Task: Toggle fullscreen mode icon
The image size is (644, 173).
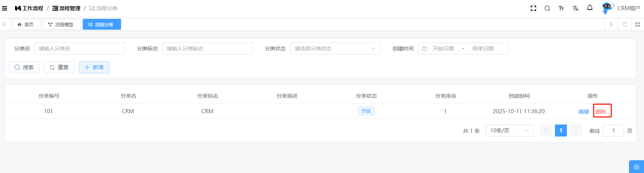Action: [x=533, y=8]
